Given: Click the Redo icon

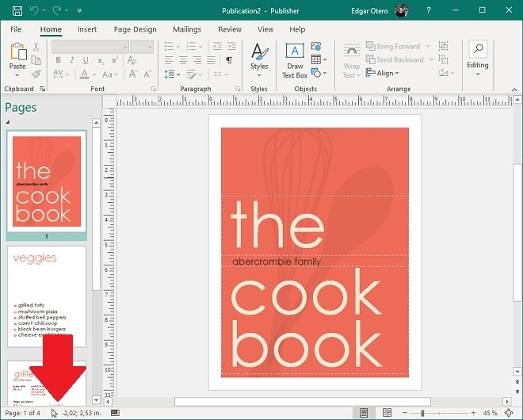Looking at the screenshot, I should (57, 10).
